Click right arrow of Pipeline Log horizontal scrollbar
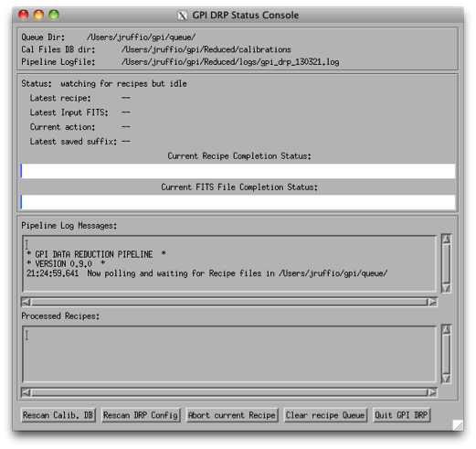Image resolution: width=476 pixels, height=449 pixels. click(x=432, y=302)
